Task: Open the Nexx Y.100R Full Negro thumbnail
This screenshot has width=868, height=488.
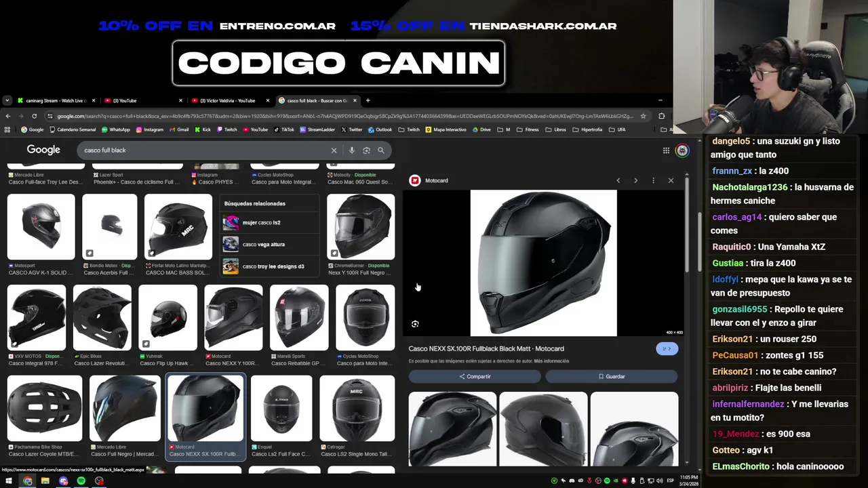Action: click(x=361, y=227)
